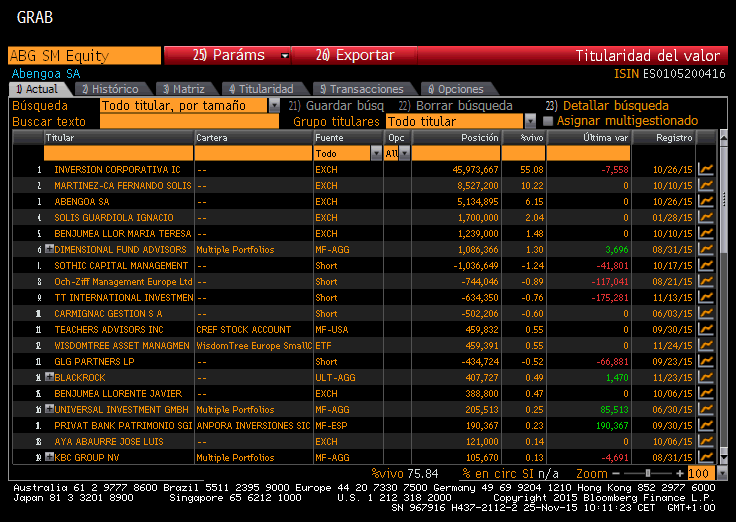Open chart icon for Och-Ziff Management Europe row
The image size is (736, 522).
(x=705, y=281)
